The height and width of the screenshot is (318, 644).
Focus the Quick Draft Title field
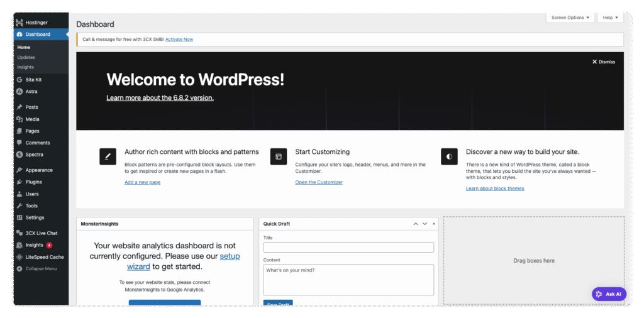[x=348, y=248]
